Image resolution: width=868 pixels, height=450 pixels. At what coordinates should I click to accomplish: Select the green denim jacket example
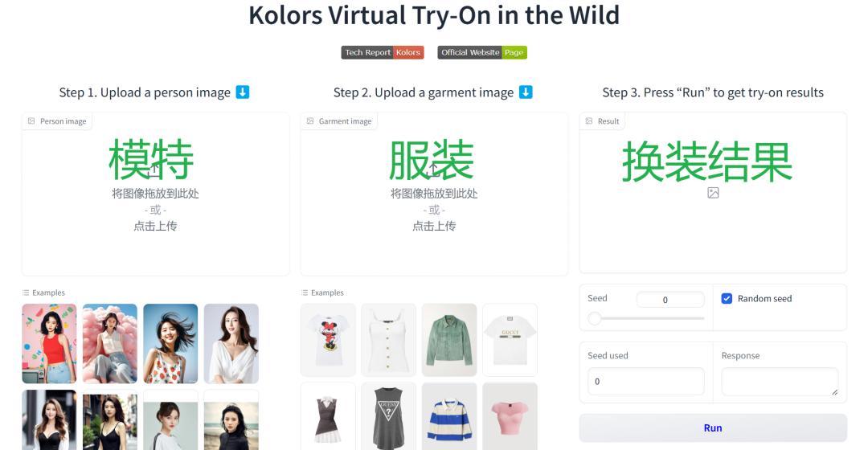pyautogui.click(x=449, y=340)
